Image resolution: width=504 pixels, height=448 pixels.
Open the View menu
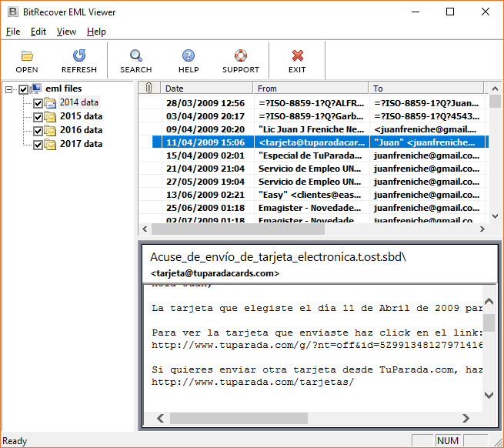66,32
